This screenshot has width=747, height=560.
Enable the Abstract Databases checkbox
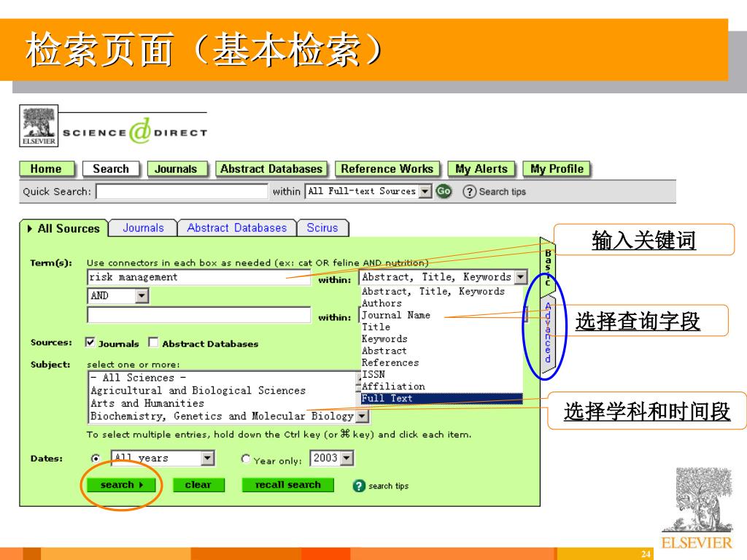[x=153, y=343]
